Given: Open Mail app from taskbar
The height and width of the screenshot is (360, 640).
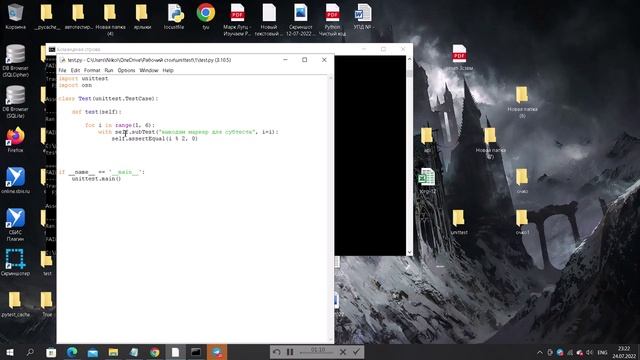Looking at the screenshot, I should coord(93,352).
